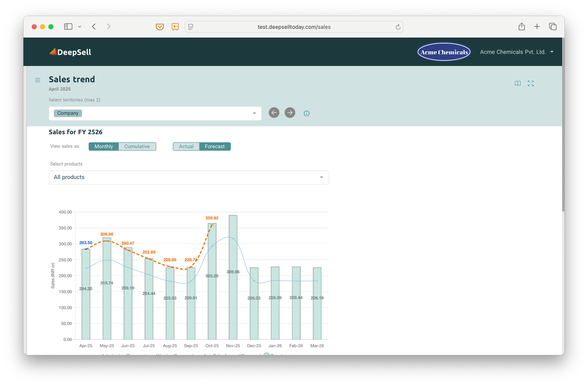Select the Forecast toggle
The height and width of the screenshot is (386, 588).
[215, 147]
